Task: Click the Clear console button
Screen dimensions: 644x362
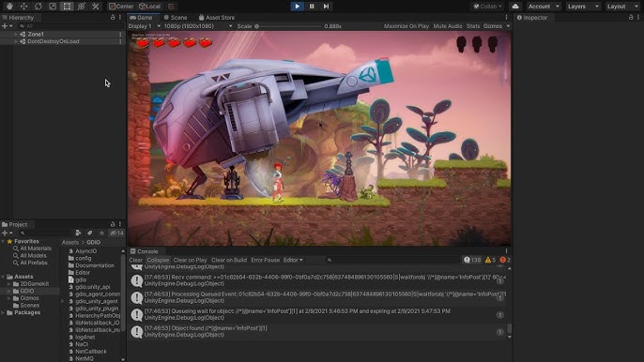Action: [x=135, y=260]
